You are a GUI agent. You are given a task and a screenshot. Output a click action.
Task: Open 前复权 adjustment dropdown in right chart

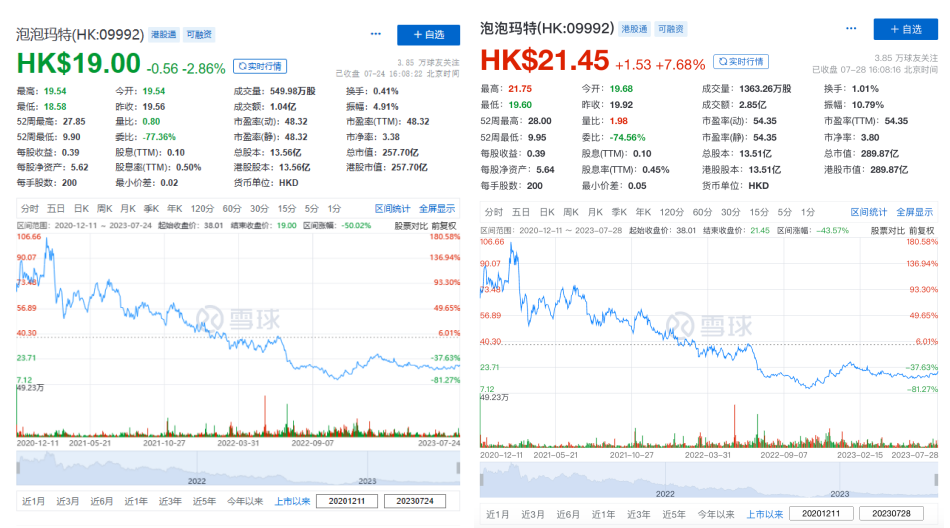pyautogui.click(x=924, y=229)
